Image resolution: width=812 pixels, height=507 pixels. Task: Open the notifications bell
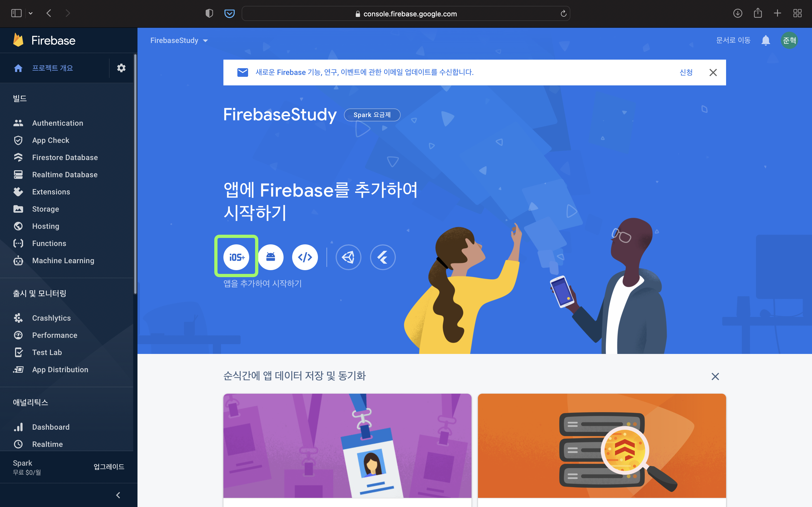click(x=765, y=41)
